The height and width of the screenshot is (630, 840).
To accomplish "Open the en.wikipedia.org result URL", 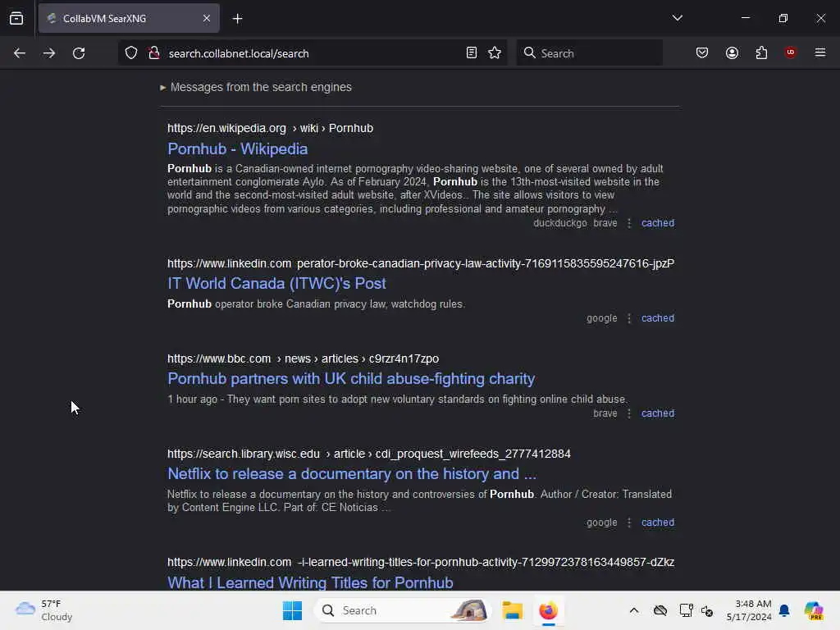I will [270, 128].
